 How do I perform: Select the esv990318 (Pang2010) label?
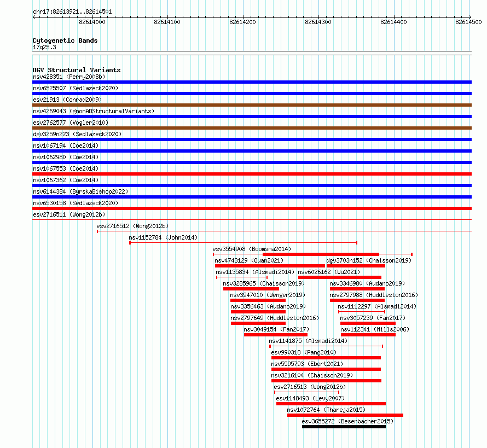tap(304, 352)
